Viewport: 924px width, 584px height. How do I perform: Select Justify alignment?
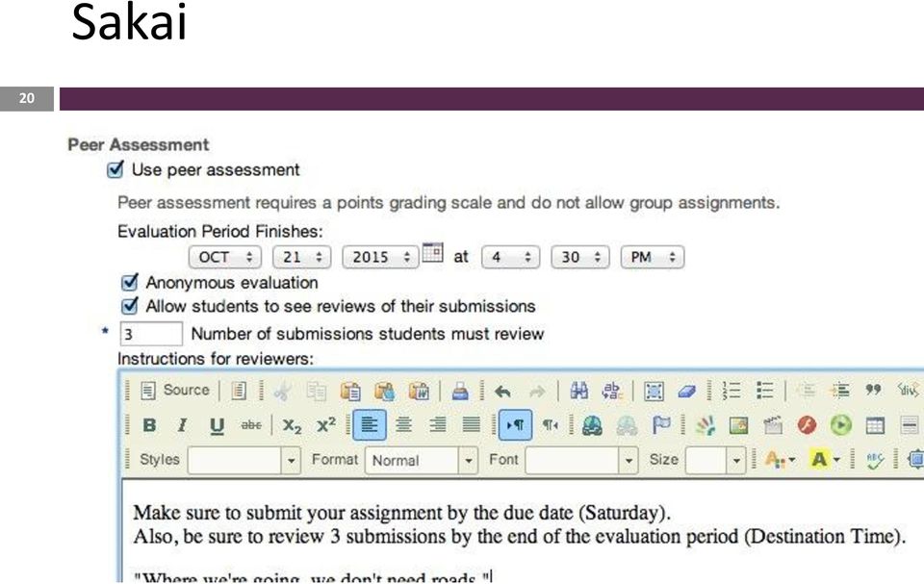(x=472, y=425)
